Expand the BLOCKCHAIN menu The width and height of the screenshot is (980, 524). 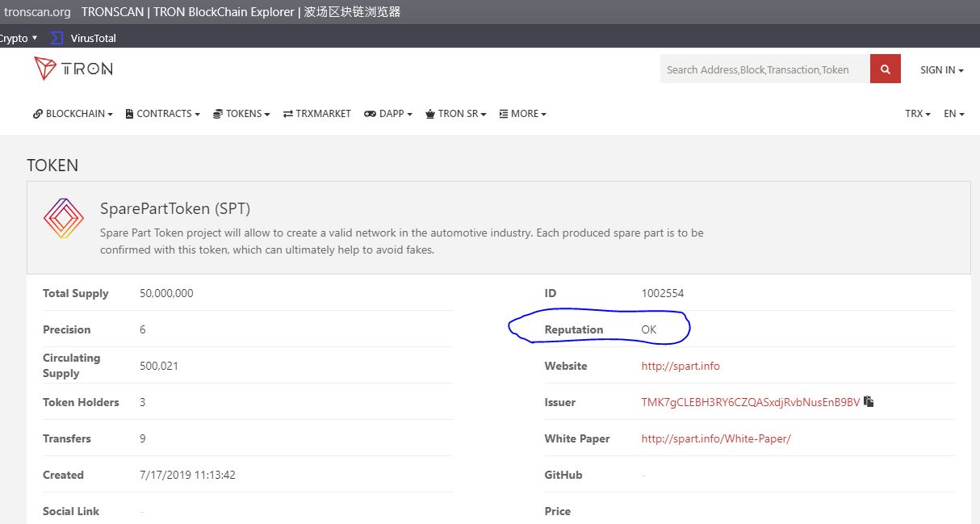coord(73,114)
